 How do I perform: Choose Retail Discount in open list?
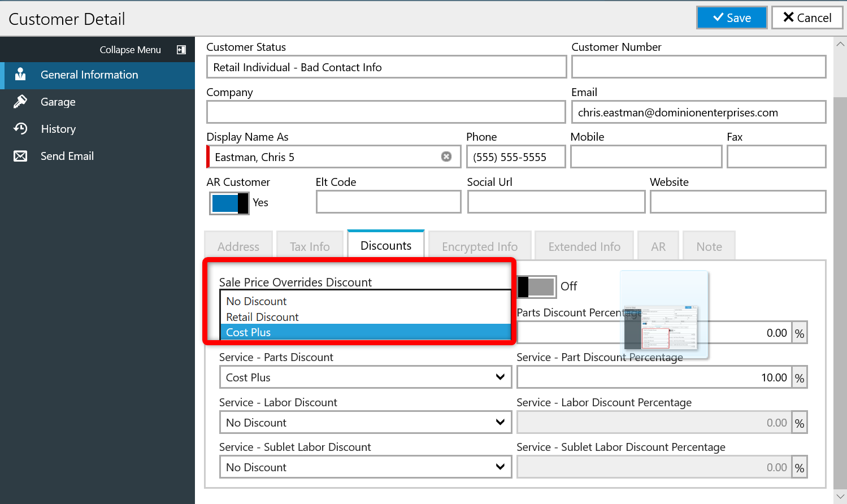(366, 317)
